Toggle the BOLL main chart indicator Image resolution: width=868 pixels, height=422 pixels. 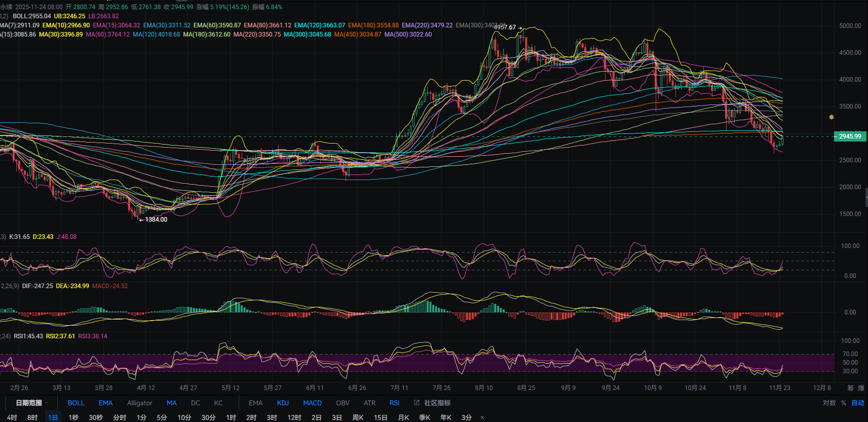(76, 403)
